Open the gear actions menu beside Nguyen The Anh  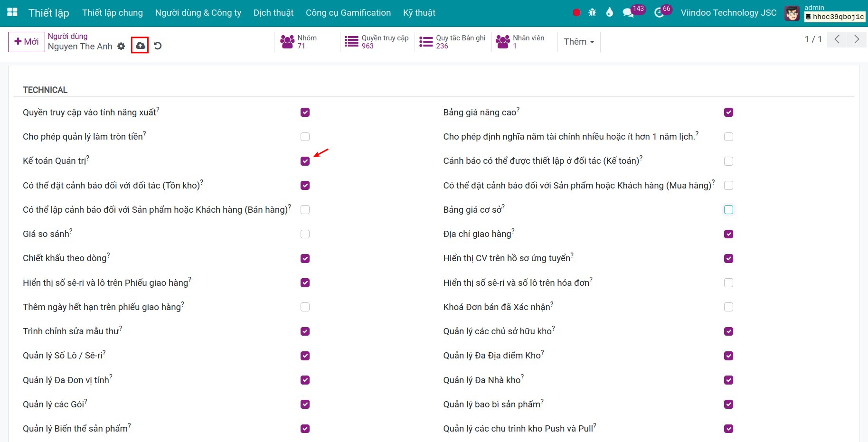coord(121,46)
